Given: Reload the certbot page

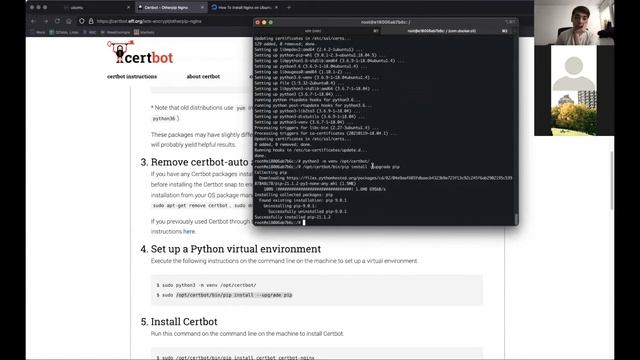Looking at the screenshot, I should 57,21.
